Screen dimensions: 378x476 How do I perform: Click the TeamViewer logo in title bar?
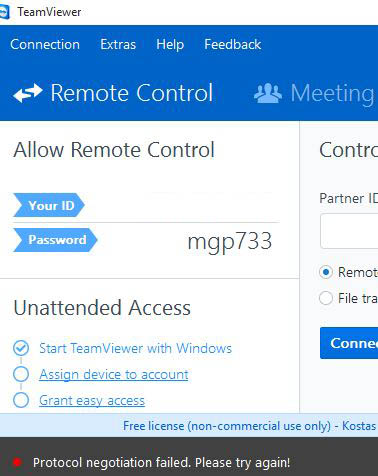pyautogui.click(x=4, y=12)
